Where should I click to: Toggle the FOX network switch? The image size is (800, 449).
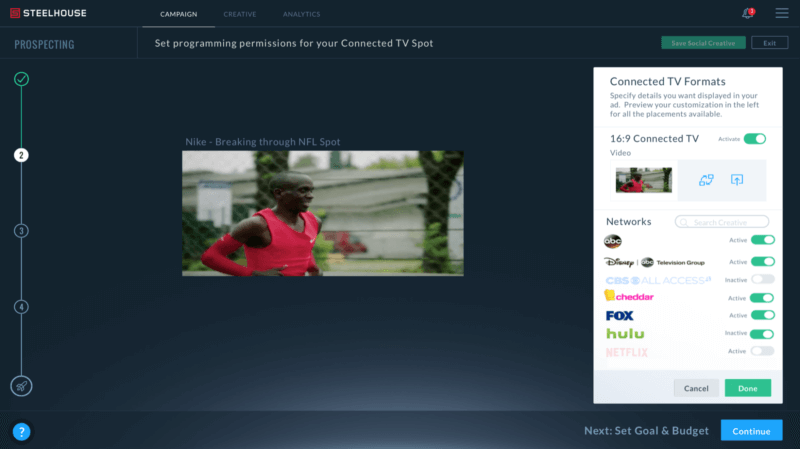pyautogui.click(x=763, y=315)
